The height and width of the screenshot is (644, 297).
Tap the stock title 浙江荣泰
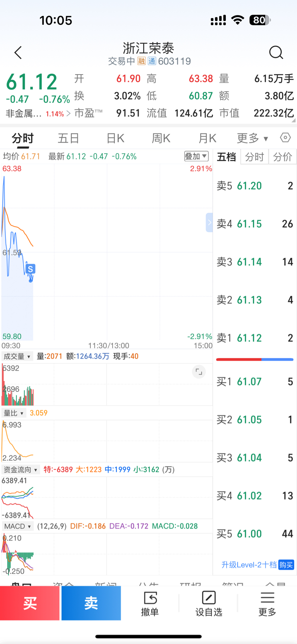point(148,48)
